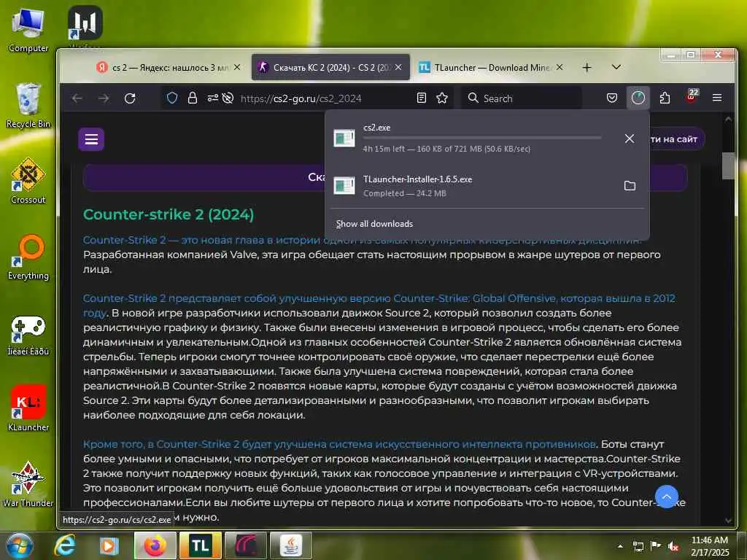
Task: Open the Java taskbar icon
Action: coord(290,545)
